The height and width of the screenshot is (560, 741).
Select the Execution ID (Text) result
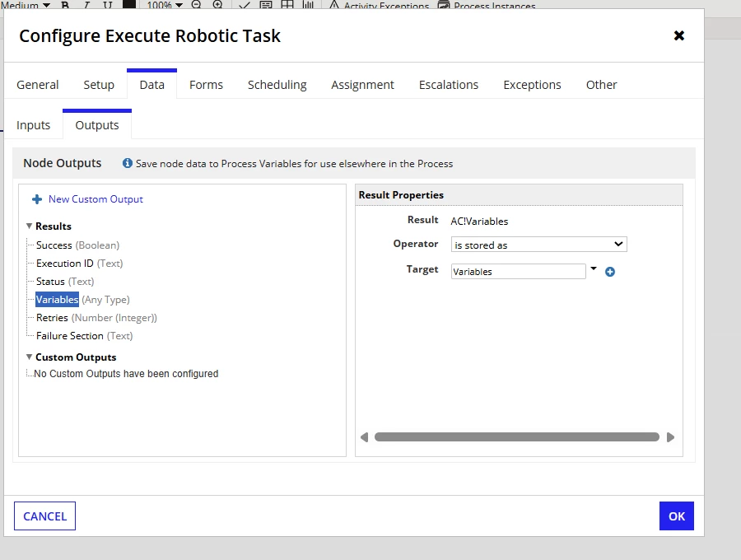click(x=79, y=264)
